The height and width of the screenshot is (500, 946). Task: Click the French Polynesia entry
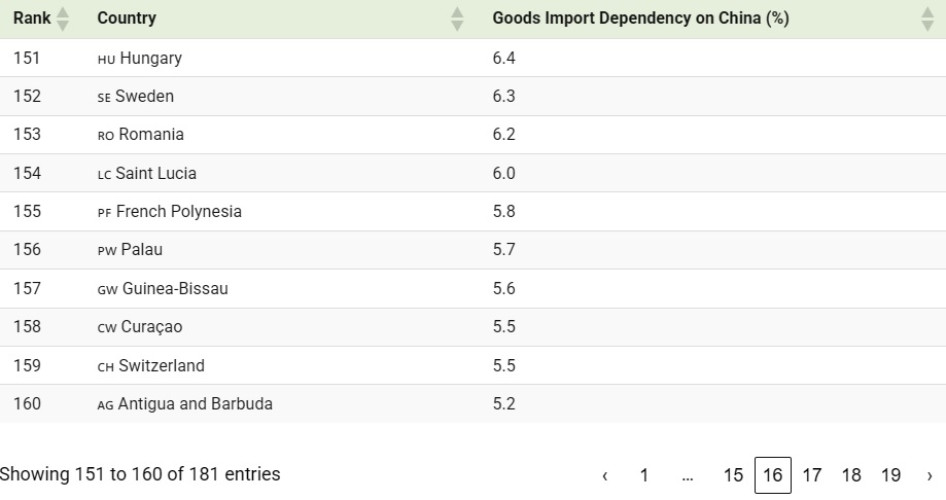pyautogui.click(x=178, y=212)
